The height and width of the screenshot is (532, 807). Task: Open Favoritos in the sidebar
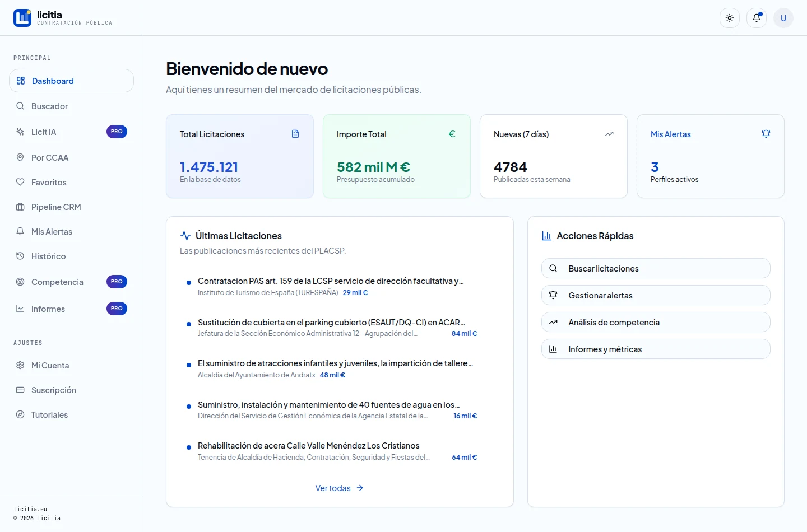(71, 182)
